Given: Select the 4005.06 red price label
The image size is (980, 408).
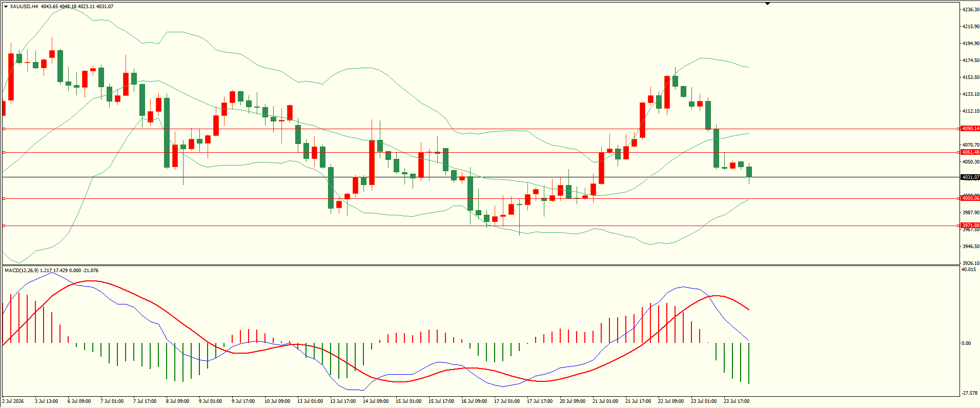Looking at the screenshot, I should [970, 198].
